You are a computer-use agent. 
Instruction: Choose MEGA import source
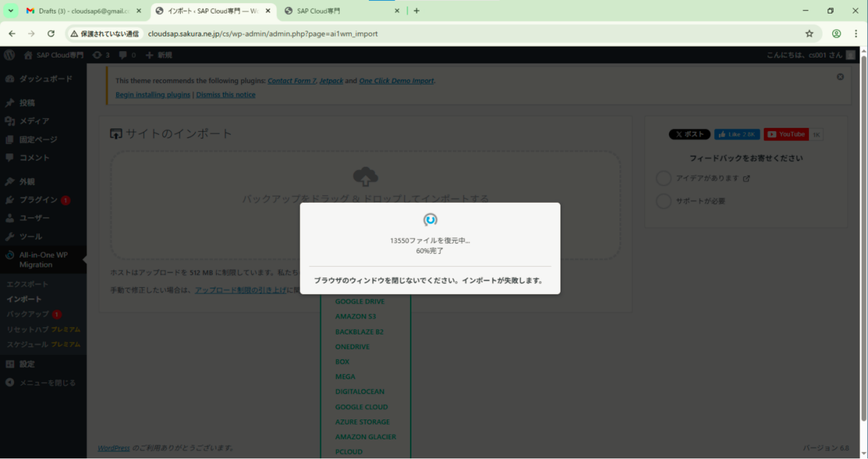tap(345, 376)
